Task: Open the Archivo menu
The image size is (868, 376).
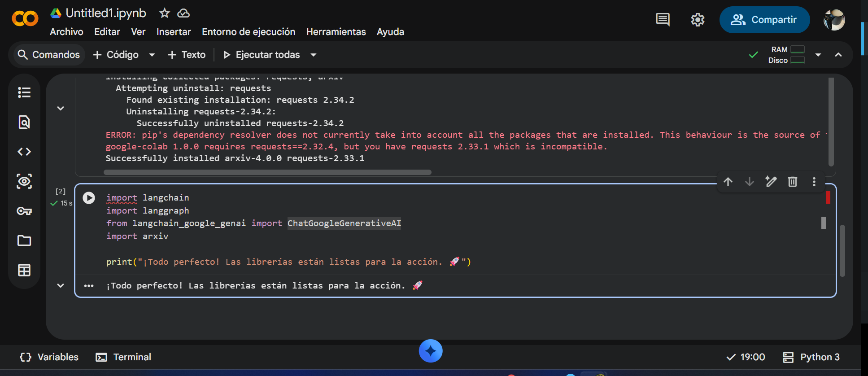Action: coord(66,32)
